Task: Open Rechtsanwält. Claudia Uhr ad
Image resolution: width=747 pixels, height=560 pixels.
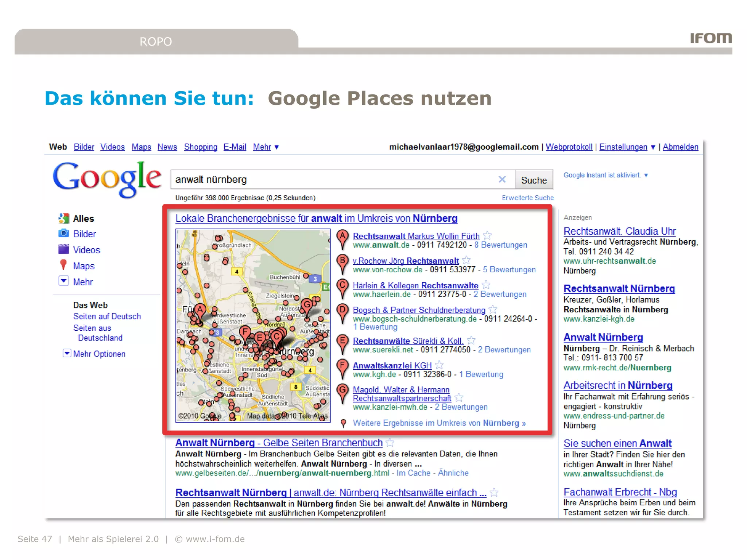Action: click(x=620, y=231)
